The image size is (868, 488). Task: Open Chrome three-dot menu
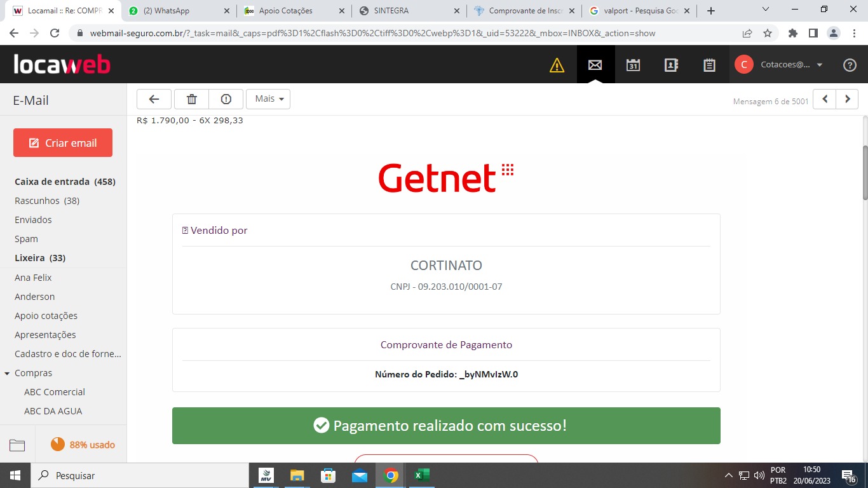(x=854, y=33)
